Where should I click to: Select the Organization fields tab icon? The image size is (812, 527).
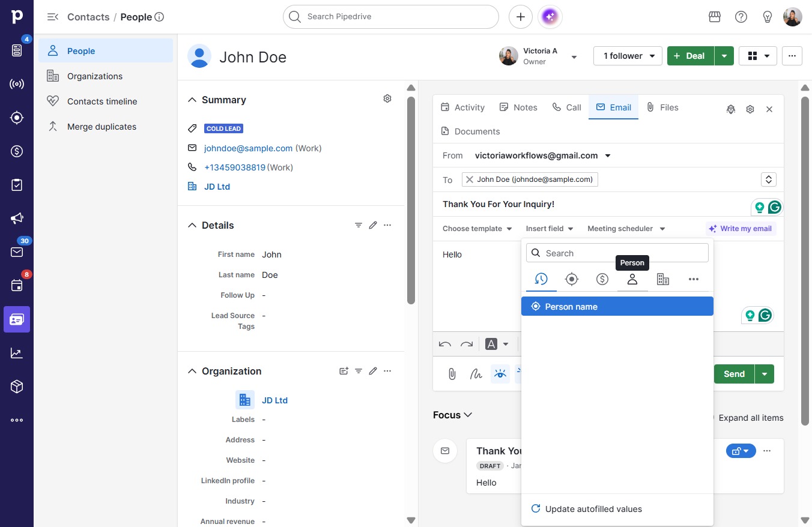(x=663, y=279)
